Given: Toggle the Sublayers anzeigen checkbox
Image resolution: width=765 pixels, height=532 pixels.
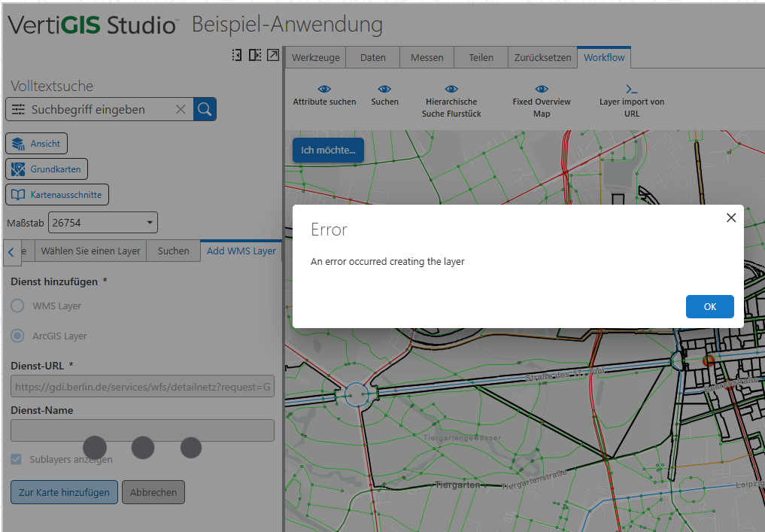Looking at the screenshot, I should click(x=16, y=459).
